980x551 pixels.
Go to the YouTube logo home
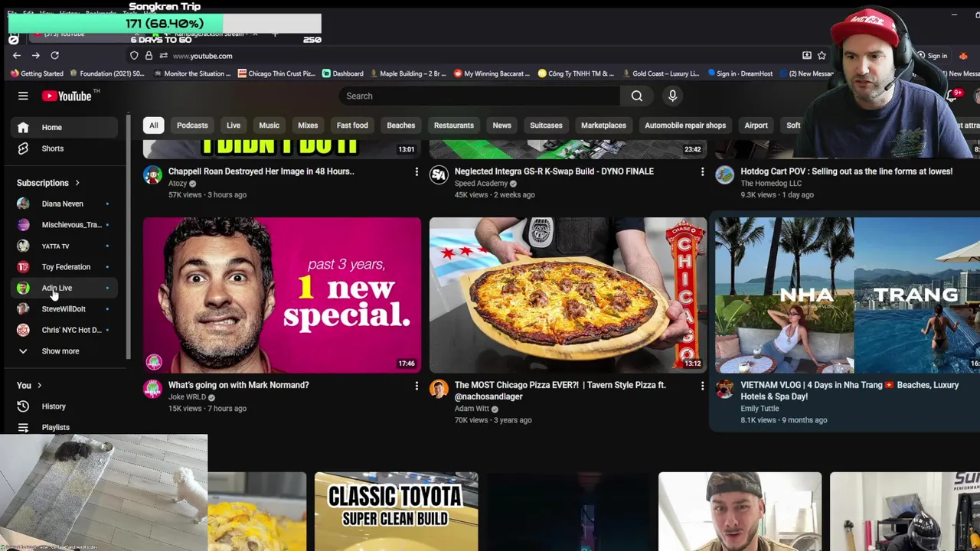tap(67, 96)
